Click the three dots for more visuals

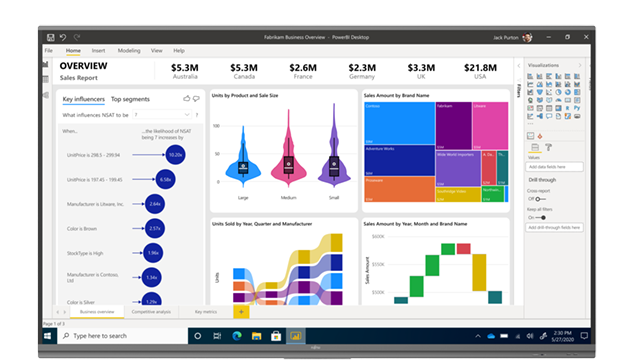coord(530,124)
